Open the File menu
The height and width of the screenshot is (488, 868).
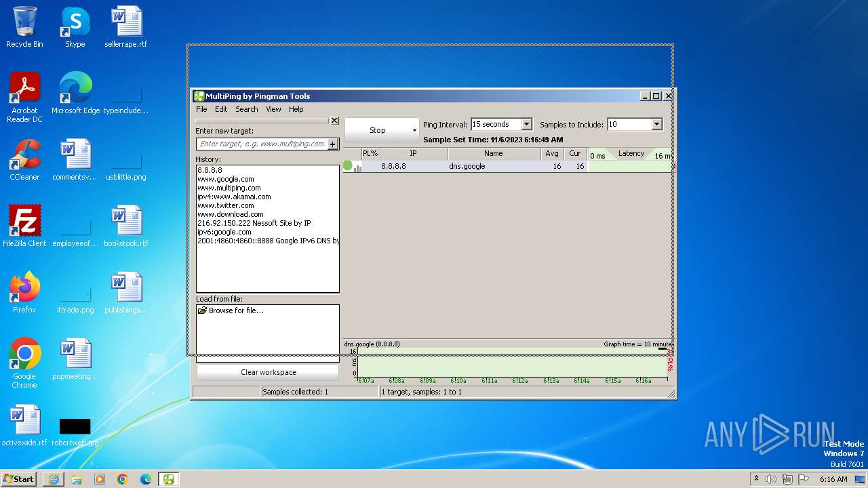pos(201,109)
